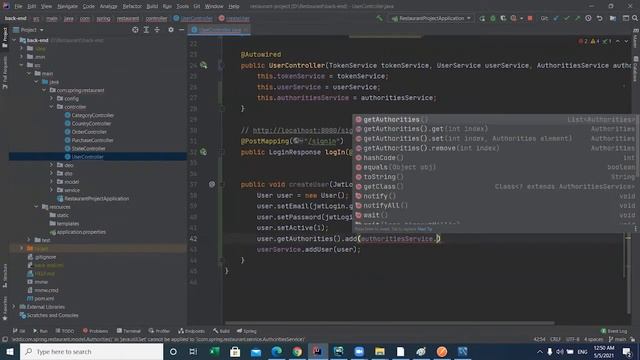This screenshot has height=360, width=640.
Task: Open the run configuration RestaurantProjectApplication dropdown
Action: click(431, 18)
